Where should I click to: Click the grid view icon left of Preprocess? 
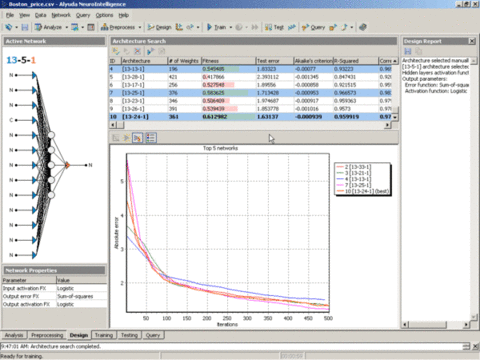[91, 27]
